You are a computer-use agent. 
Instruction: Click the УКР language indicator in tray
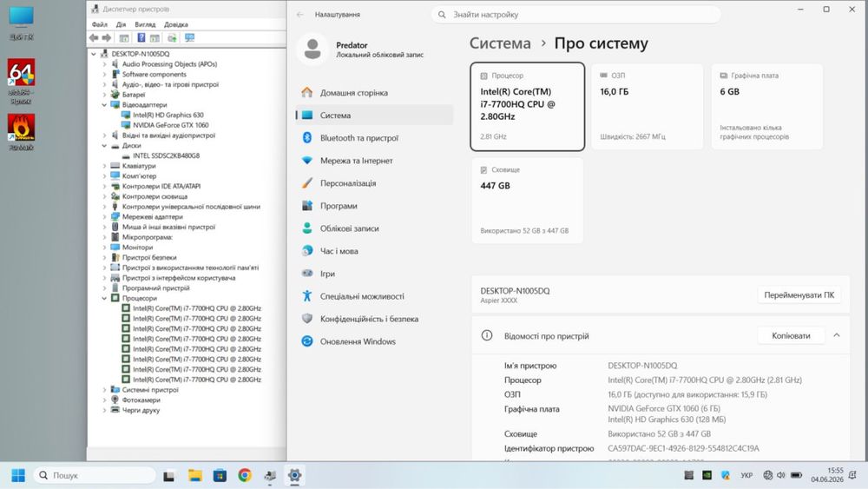point(746,475)
